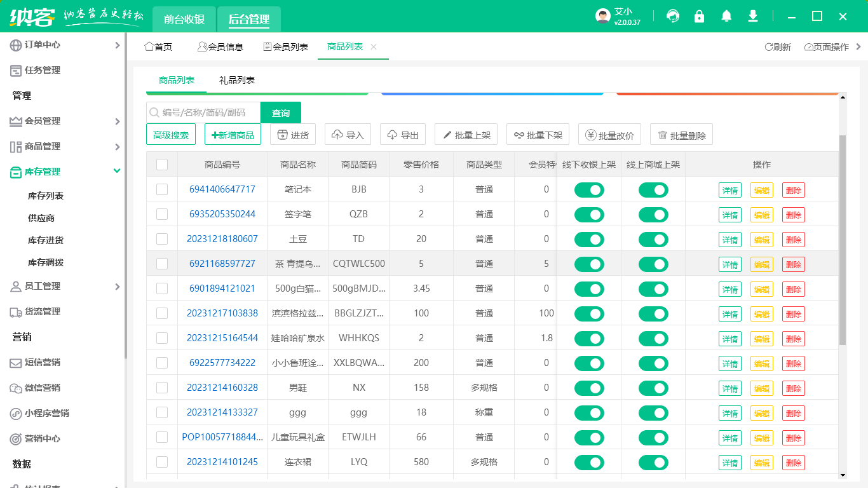The width and height of the screenshot is (868, 488).
Task: Open the 进货 (purchase) function
Action: pos(292,134)
